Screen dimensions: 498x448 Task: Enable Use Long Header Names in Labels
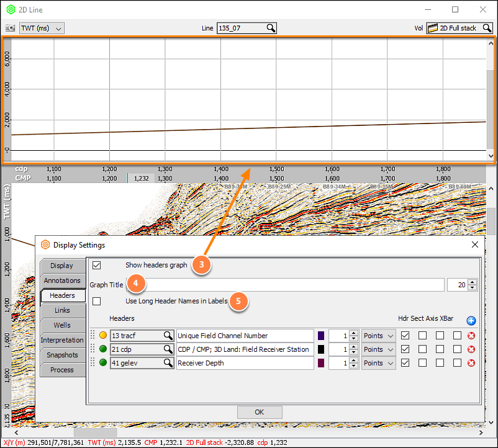tap(96, 301)
